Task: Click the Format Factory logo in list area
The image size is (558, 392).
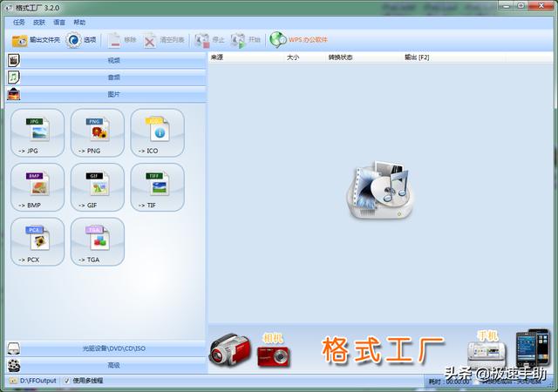Action: click(381, 190)
